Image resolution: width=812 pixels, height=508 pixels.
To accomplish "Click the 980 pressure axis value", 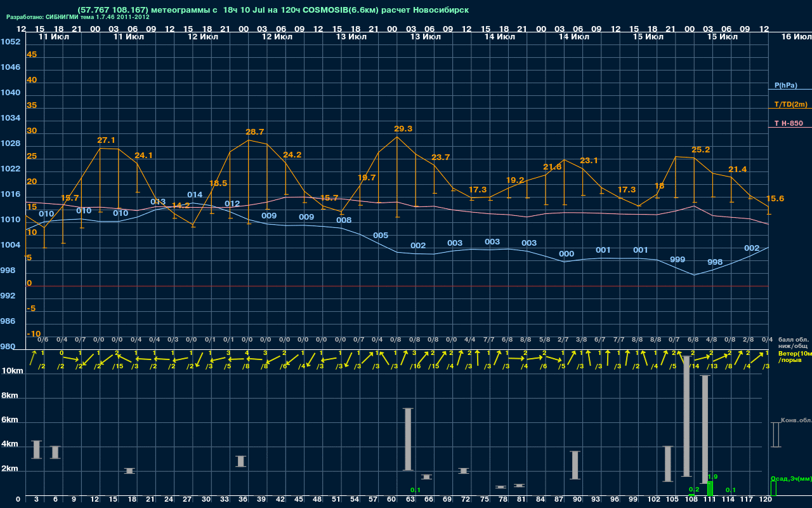I will coord(8,347).
